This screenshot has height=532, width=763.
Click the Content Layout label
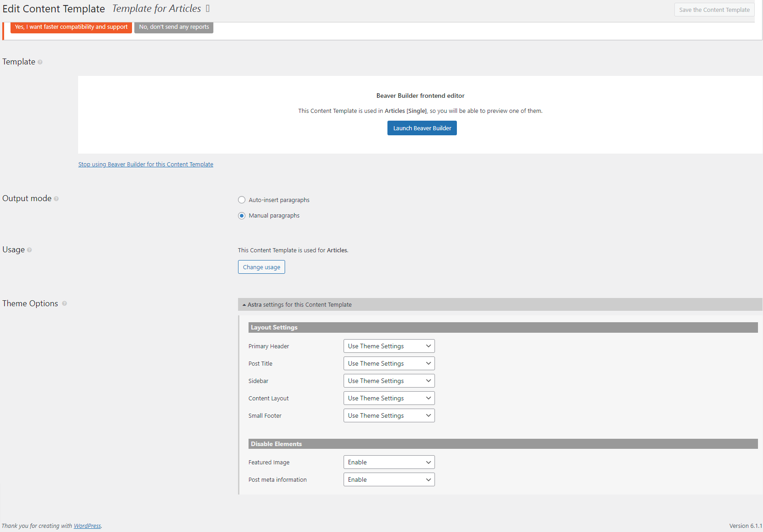point(269,399)
